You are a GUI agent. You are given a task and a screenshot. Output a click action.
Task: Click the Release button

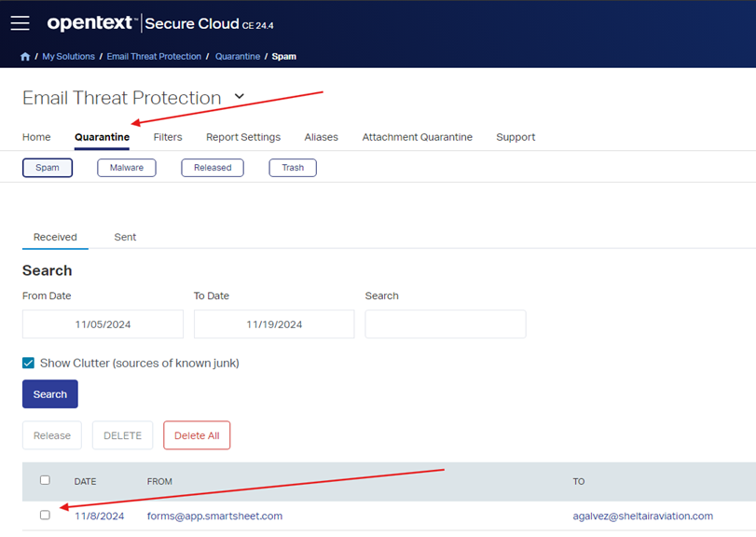click(x=52, y=435)
